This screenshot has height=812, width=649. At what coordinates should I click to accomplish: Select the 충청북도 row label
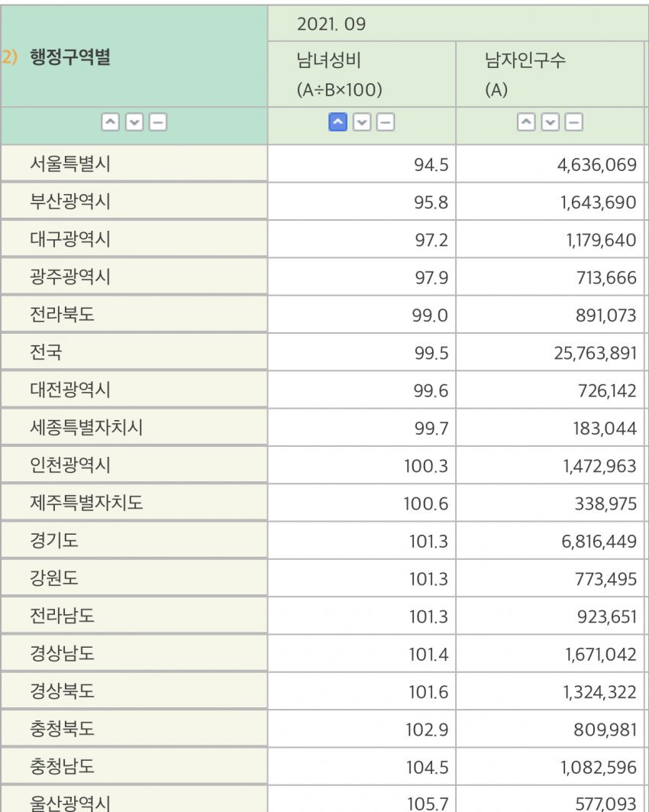point(62,729)
